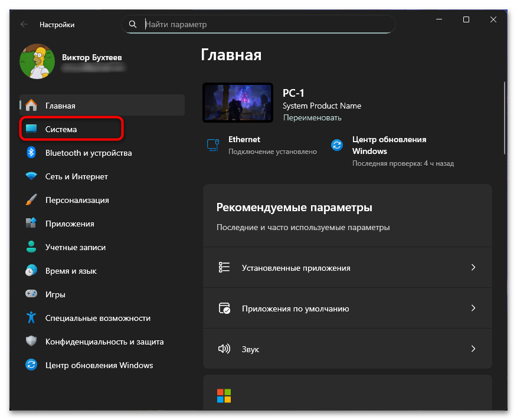Click the Accounts person icon

click(31, 247)
